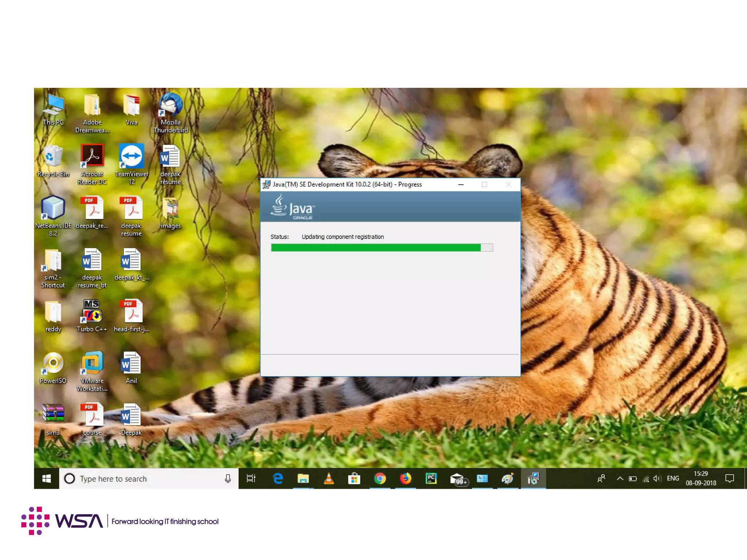This screenshot has width=747, height=560.
Task: Select the reddy folder icon
Action: 53,316
